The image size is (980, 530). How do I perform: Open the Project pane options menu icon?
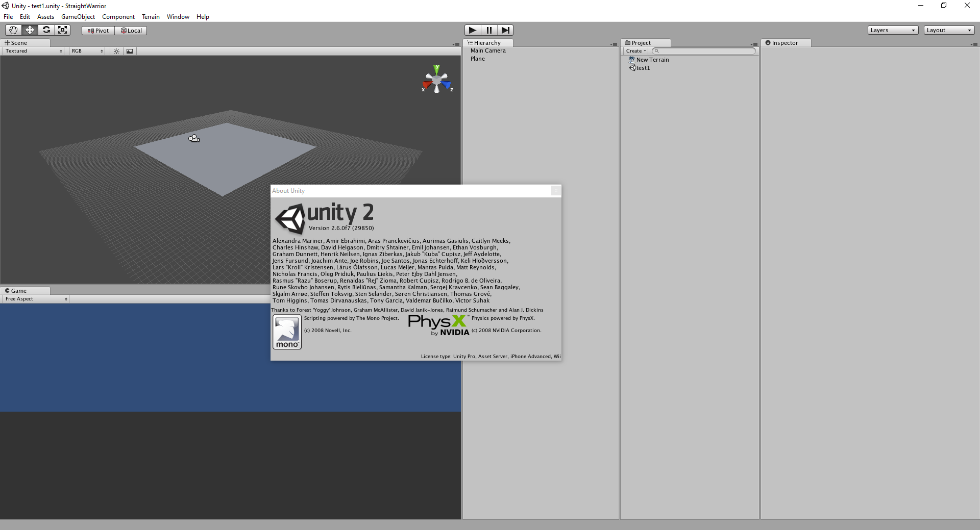[x=754, y=44]
